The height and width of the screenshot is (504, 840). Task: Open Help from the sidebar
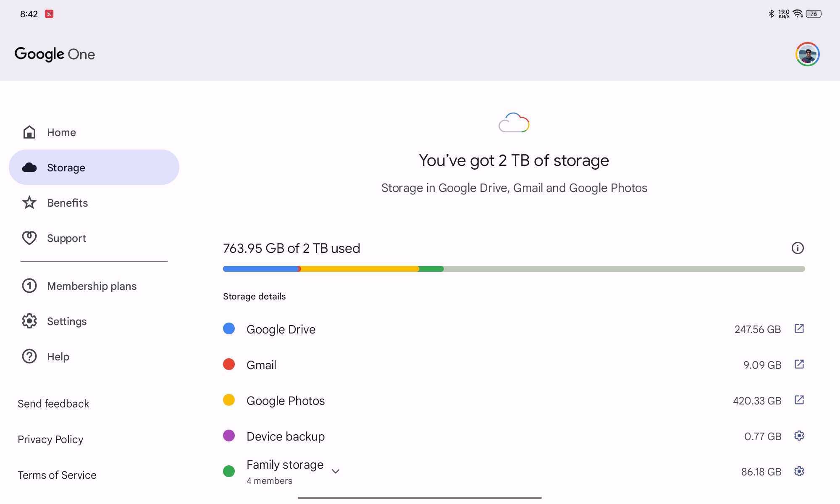(x=58, y=357)
